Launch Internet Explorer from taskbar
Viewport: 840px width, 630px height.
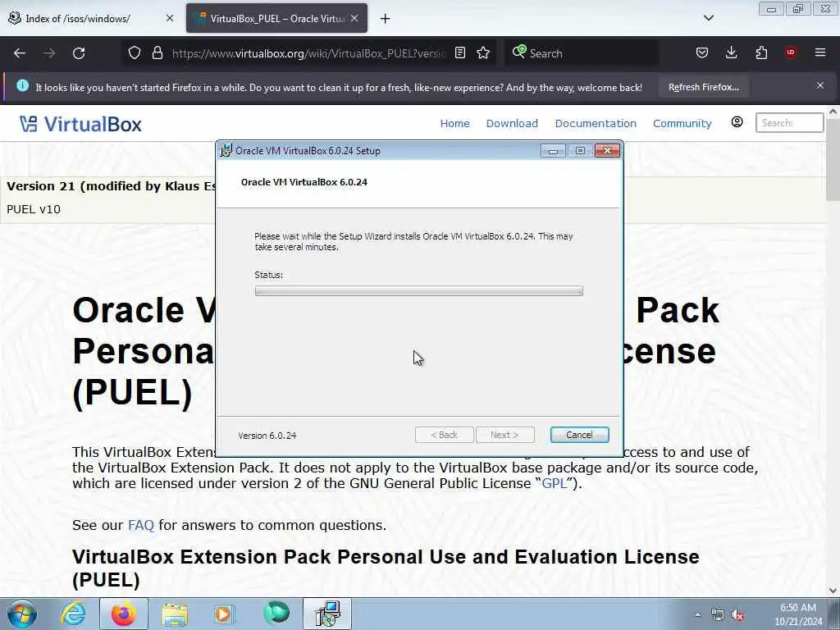73,614
